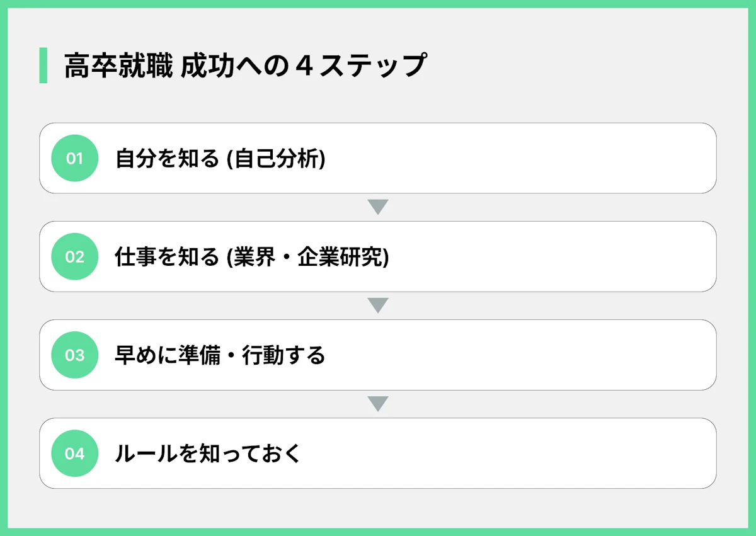Image resolution: width=756 pixels, height=536 pixels.
Task: Click the '仕事を知る' text
Action: tap(166, 257)
